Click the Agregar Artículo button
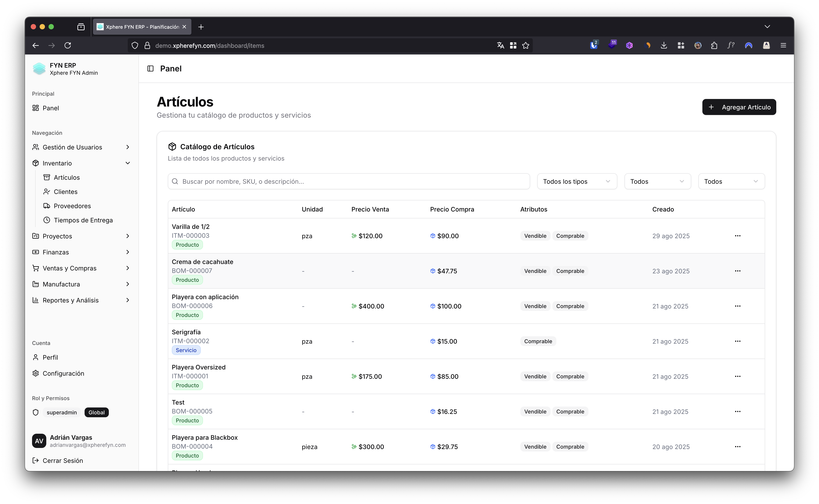Screen dimensions: 819x504 [739, 107]
